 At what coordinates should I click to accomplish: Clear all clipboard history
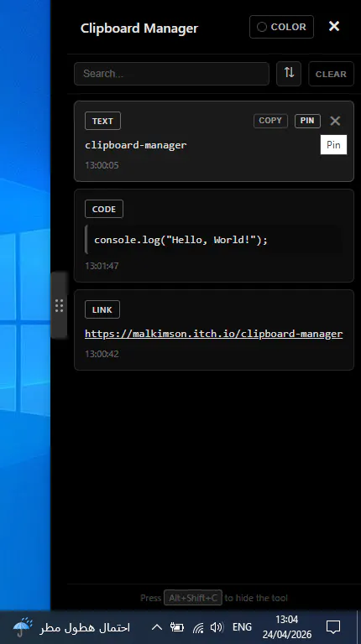[331, 74]
